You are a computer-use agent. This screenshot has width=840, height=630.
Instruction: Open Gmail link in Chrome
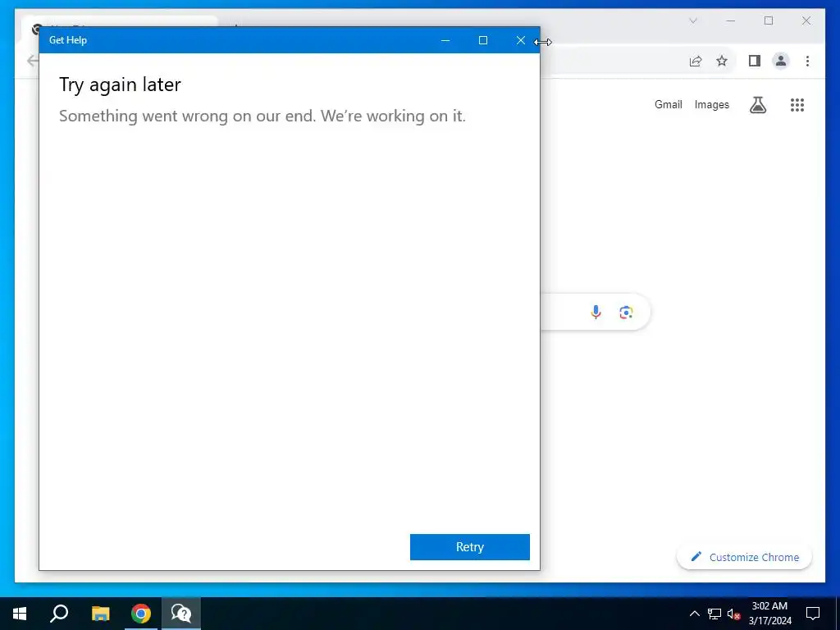(668, 104)
